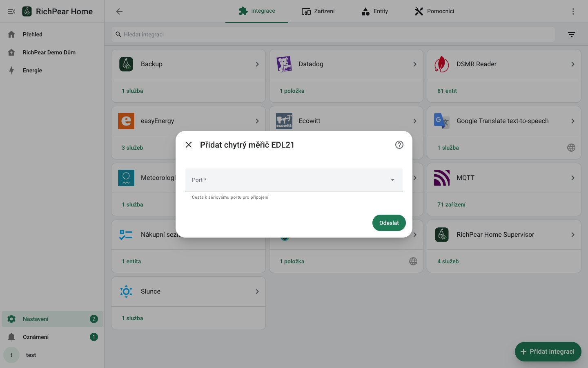
Task: Expand Google Translate text-to-speech chevron
Action: click(573, 121)
